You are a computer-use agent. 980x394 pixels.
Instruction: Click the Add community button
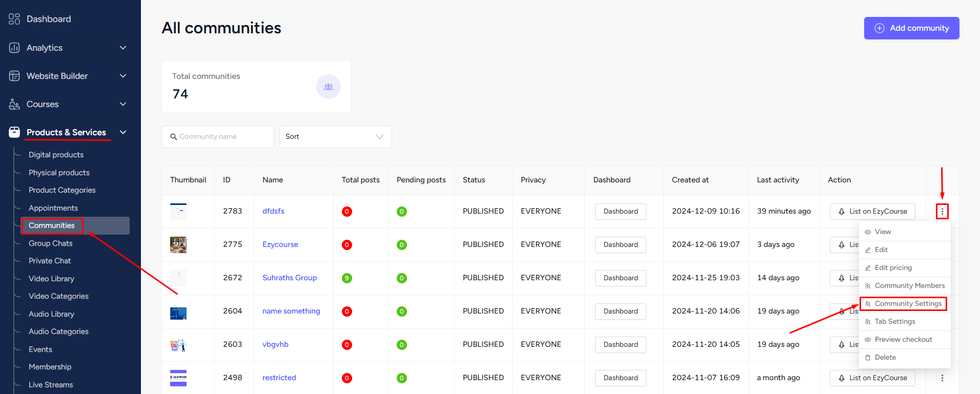tap(912, 28)
